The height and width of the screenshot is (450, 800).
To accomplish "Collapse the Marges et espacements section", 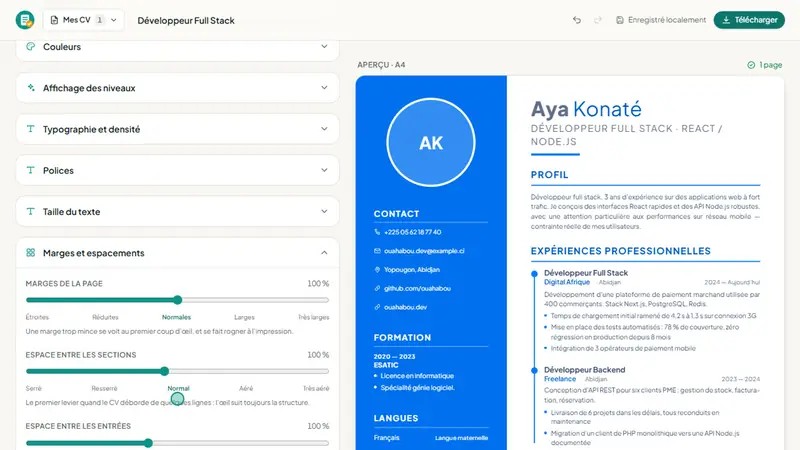I will 178,253.
